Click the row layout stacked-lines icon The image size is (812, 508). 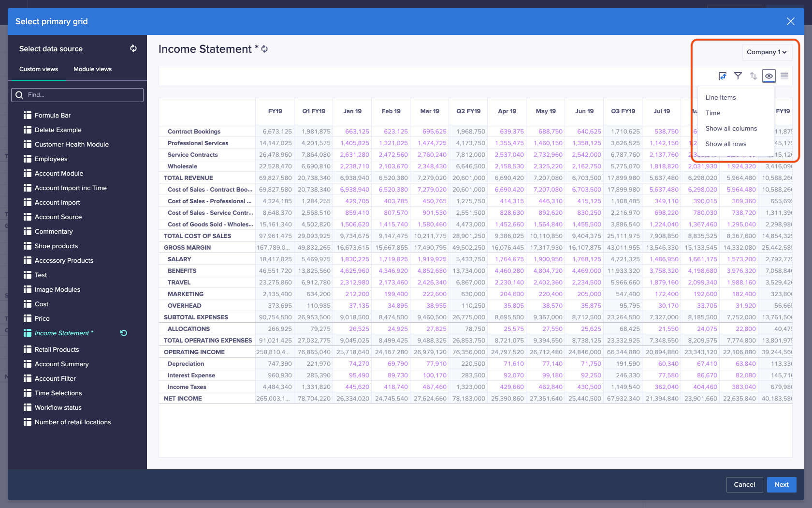coord(784,75)
